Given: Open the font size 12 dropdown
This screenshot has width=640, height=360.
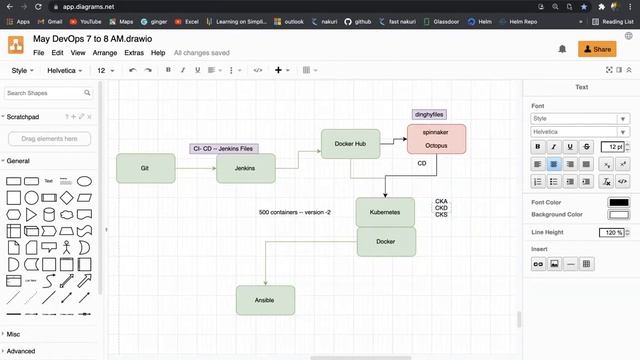Looking at the screenshot, I should pos(106,70).
